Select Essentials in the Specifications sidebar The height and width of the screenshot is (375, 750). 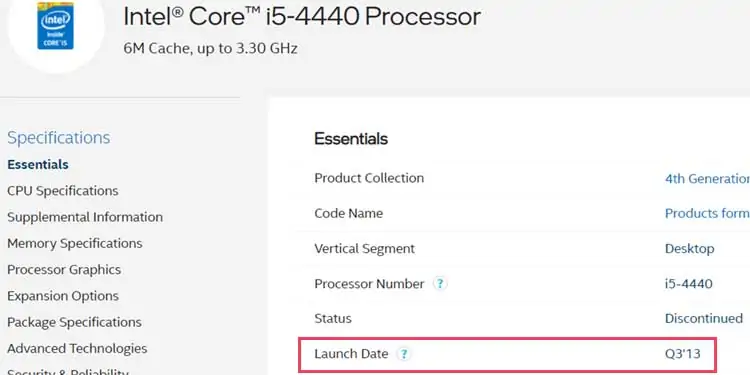(x=38, y=165)
